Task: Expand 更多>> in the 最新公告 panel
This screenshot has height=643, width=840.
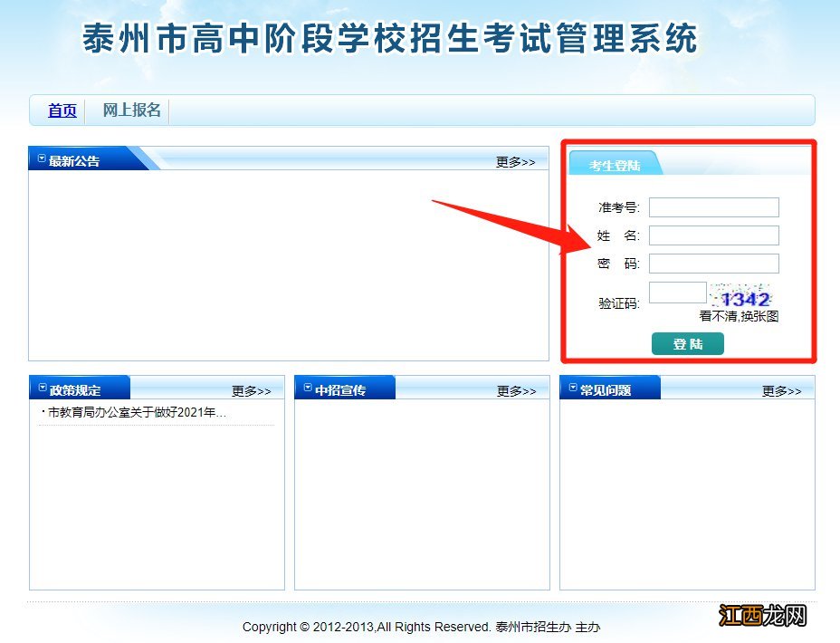Action: pyautogui.click(x=515, y=162)
